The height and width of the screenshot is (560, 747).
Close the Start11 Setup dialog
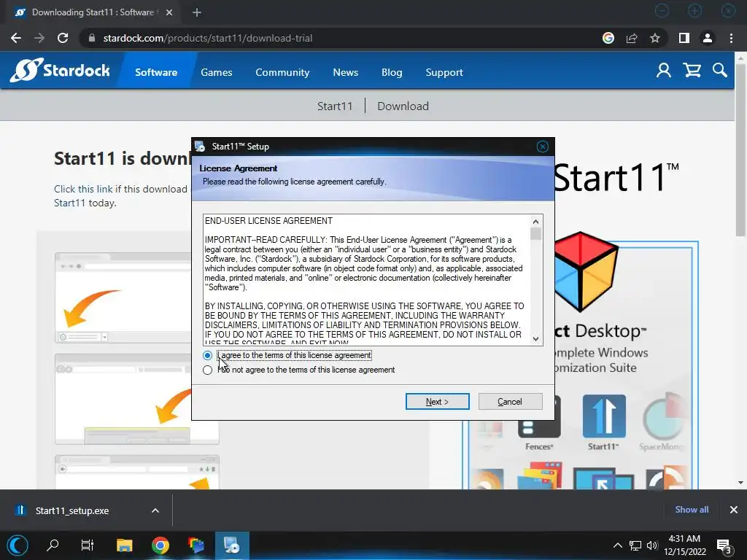pyautogui.click(x=542, y=147)
